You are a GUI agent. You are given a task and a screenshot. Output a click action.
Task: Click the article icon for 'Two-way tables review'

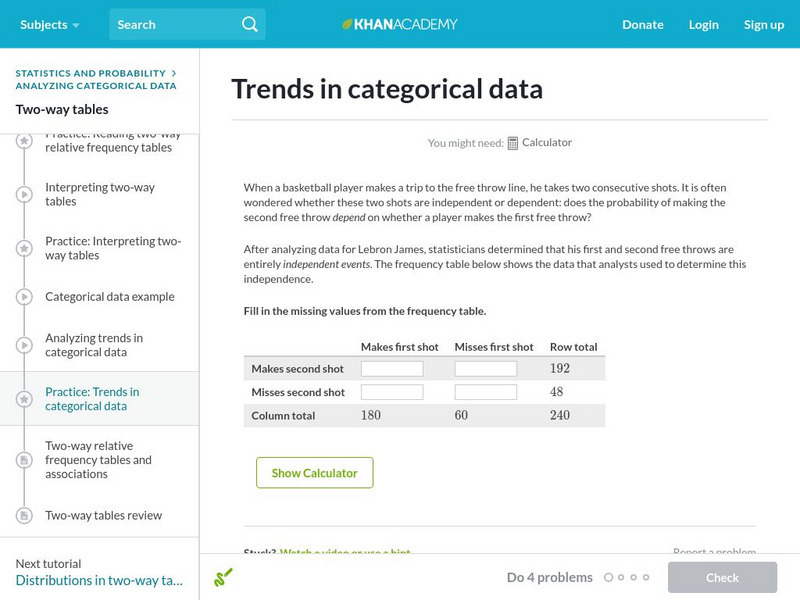[x=22, y=515]
